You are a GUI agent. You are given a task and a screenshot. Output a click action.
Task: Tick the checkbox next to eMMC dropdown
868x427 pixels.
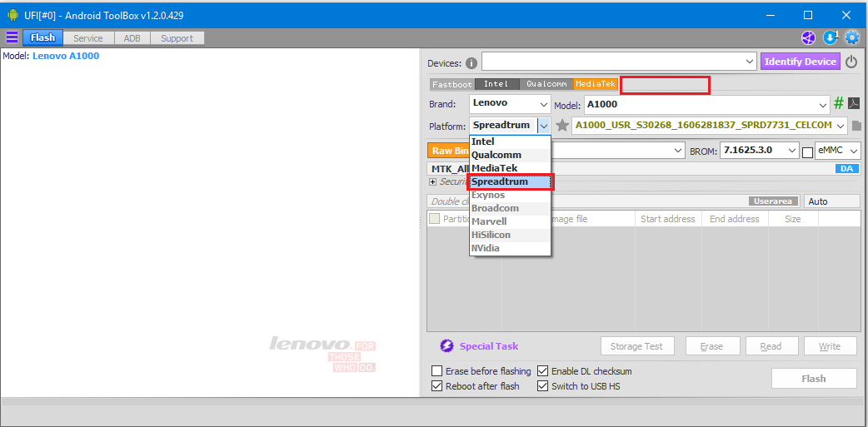click(808, 152)
